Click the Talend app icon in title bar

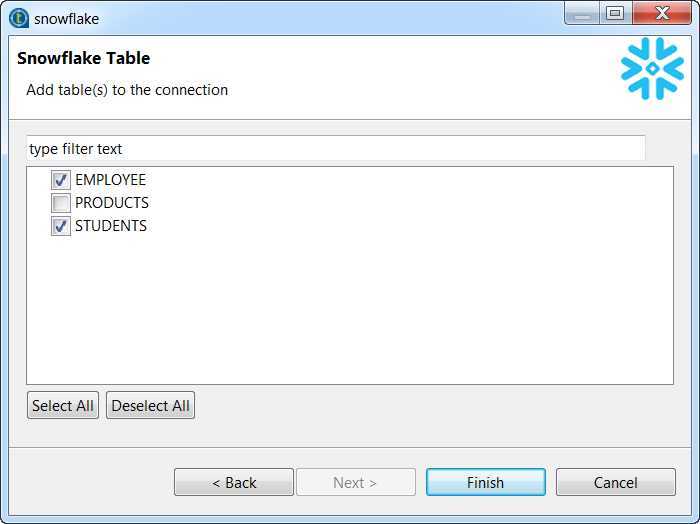(19, 18)
